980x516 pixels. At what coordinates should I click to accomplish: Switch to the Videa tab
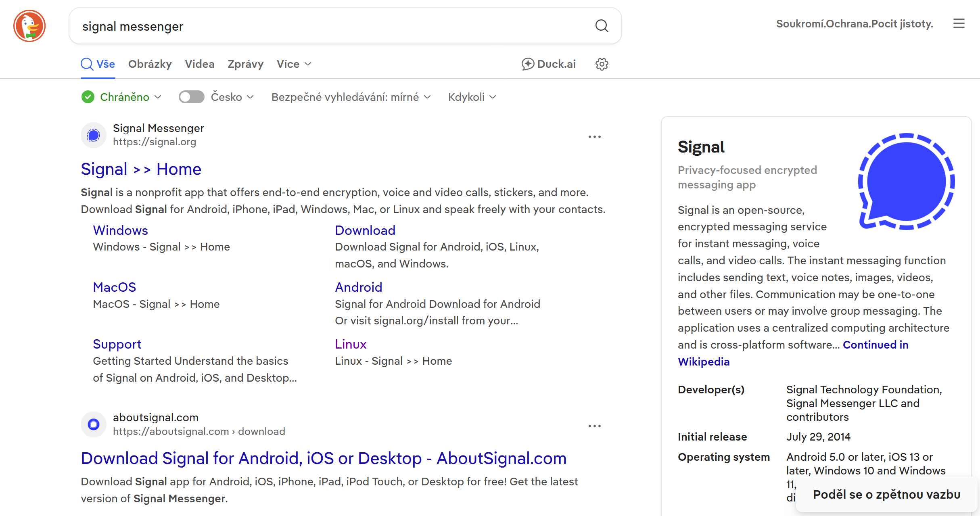199,64
